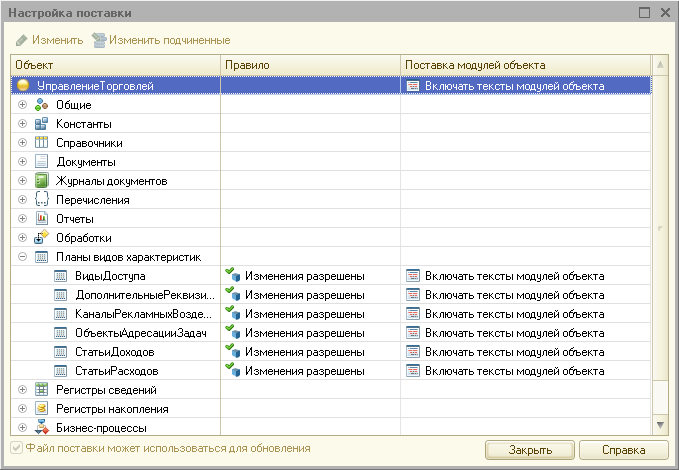Click the Изменить pencil icon
This screenshot has width=679, height=470.
click(22, 40)
